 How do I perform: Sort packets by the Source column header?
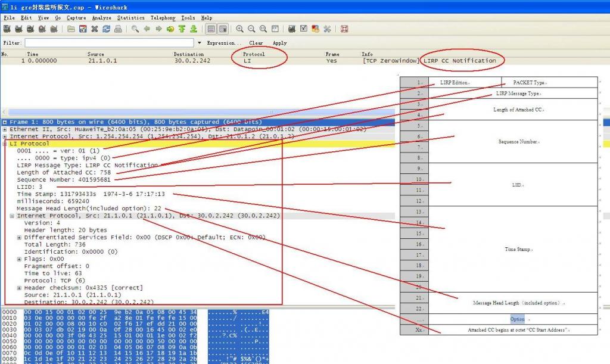click(96, 54)
